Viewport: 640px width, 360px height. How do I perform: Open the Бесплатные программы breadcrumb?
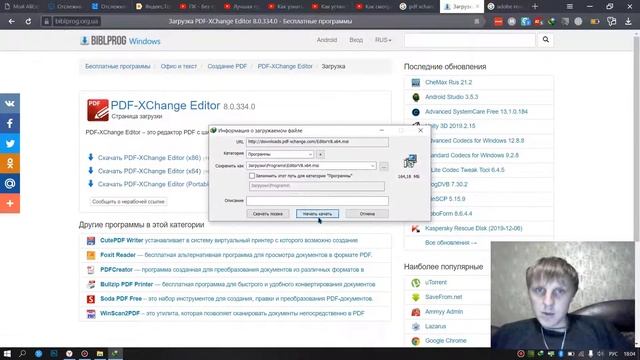[118, 66]
